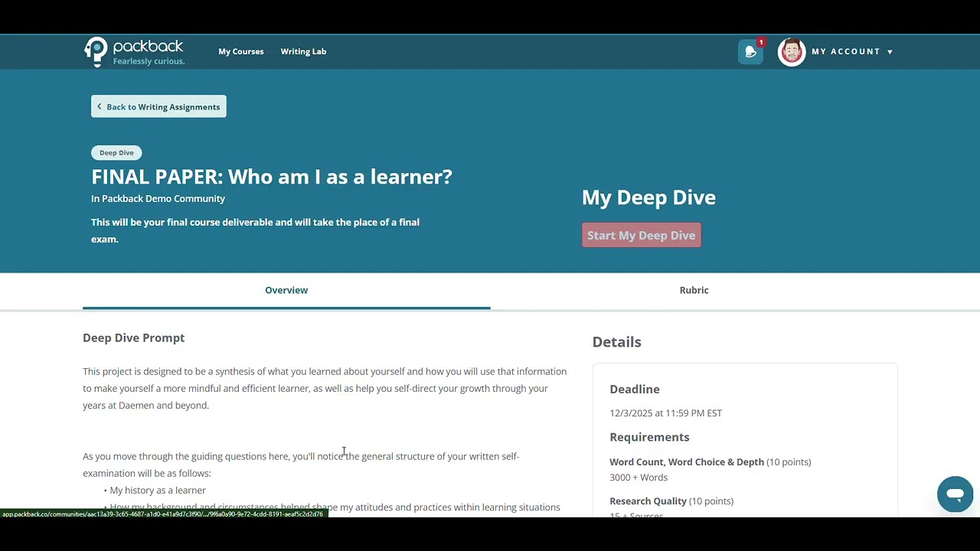Image resolution: width=980 pixels, height=551 pixels.
Task: Click the Deep Dive tag badge
Action: point(116,152)
